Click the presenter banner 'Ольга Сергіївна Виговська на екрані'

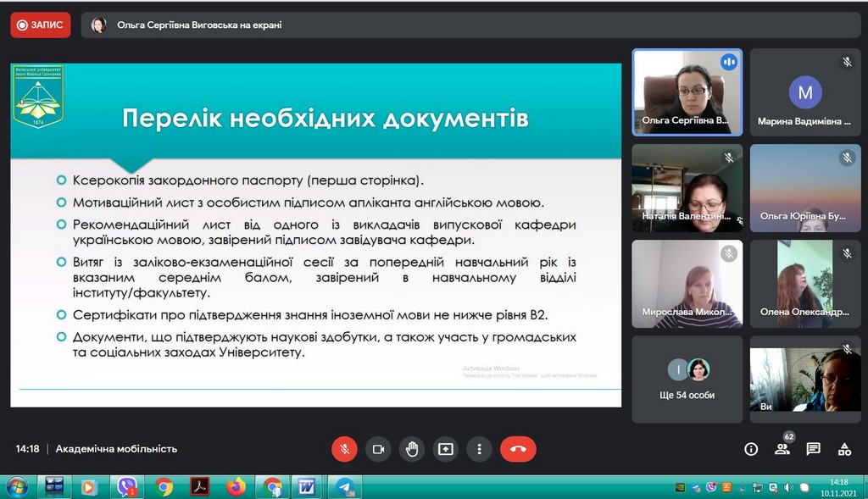(x=199, y=25)
